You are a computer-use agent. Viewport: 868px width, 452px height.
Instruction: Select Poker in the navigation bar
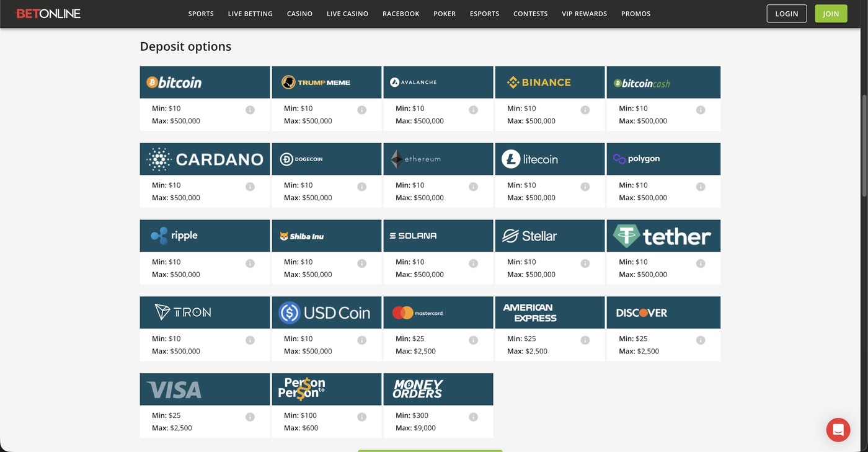pos(445,14)
